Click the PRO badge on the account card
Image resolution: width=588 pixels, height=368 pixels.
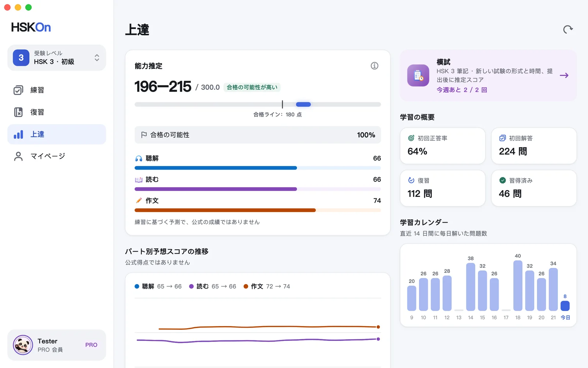click(x=91, y=345)
